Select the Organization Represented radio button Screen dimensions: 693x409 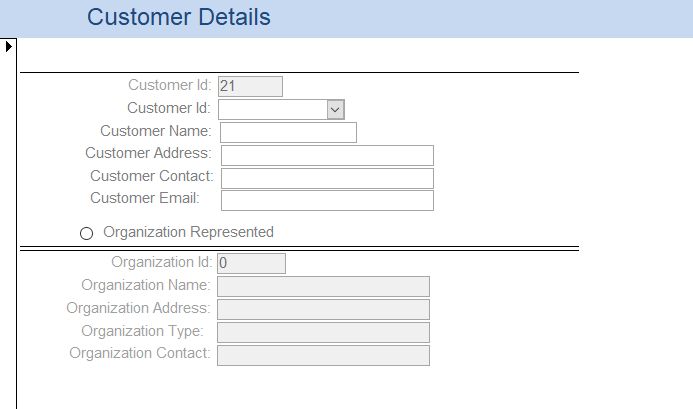[x=86, y=233]
